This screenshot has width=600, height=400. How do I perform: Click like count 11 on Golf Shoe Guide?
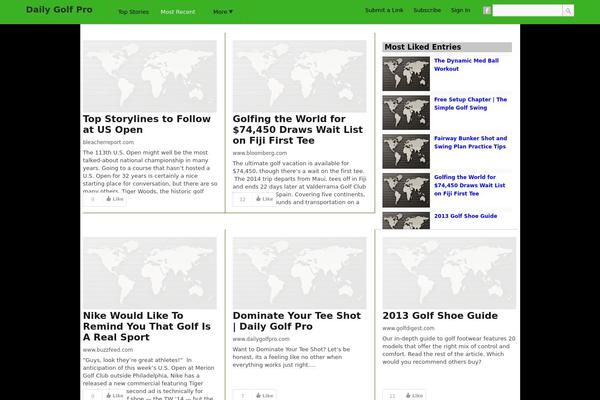[x=392, y=395]
